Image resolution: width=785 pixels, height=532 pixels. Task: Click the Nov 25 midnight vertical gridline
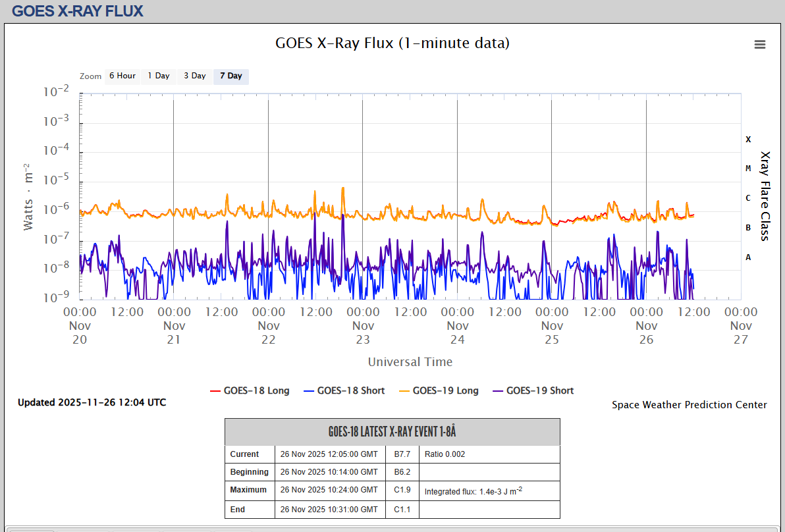(551, 198)
